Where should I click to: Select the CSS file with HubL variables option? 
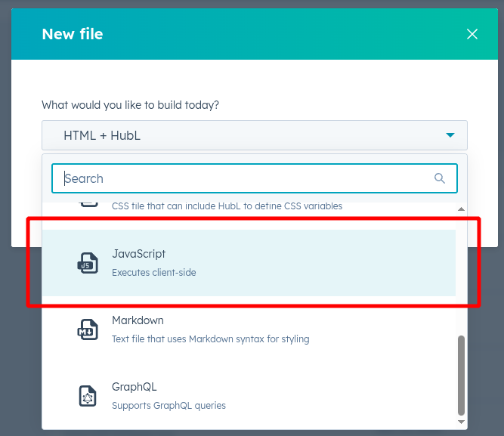point(227,206)
